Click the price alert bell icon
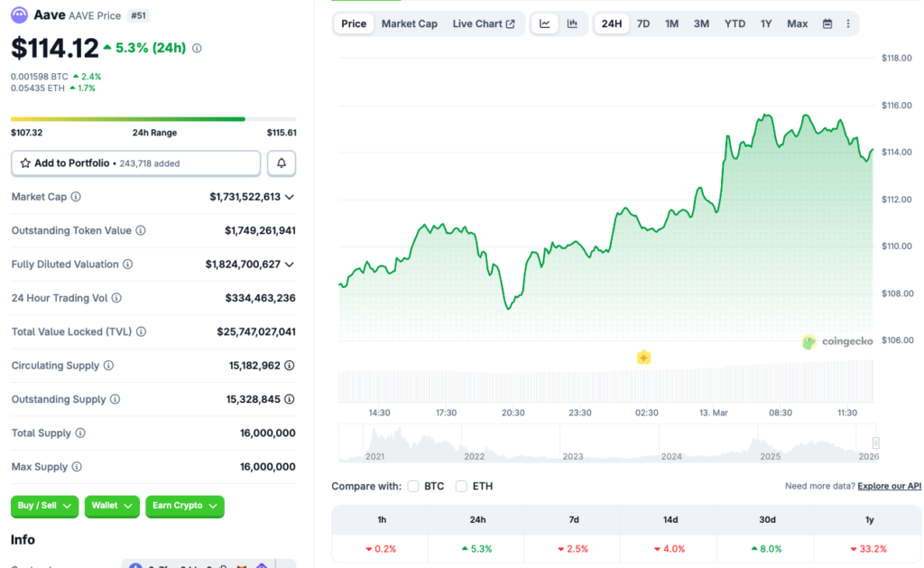This screenshot has height=568, width=924. tap(282, 163)
